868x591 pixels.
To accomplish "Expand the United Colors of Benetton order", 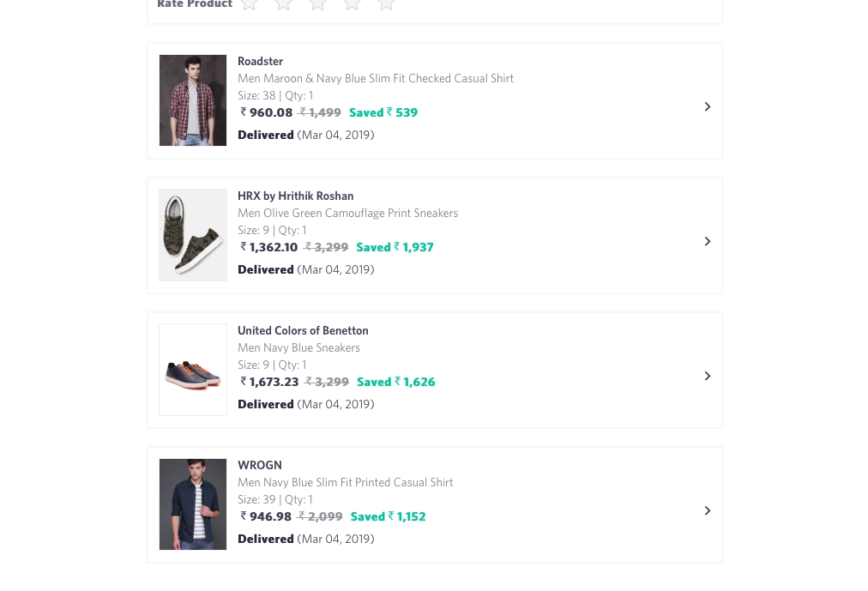I will 707,375.
